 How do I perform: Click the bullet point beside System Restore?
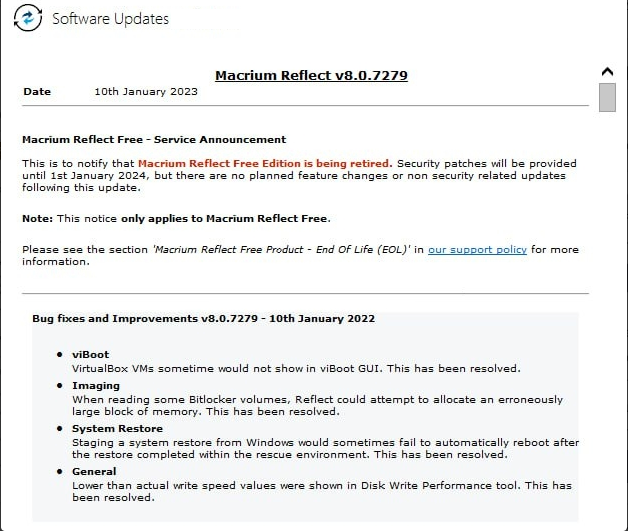tap(59, 430)
